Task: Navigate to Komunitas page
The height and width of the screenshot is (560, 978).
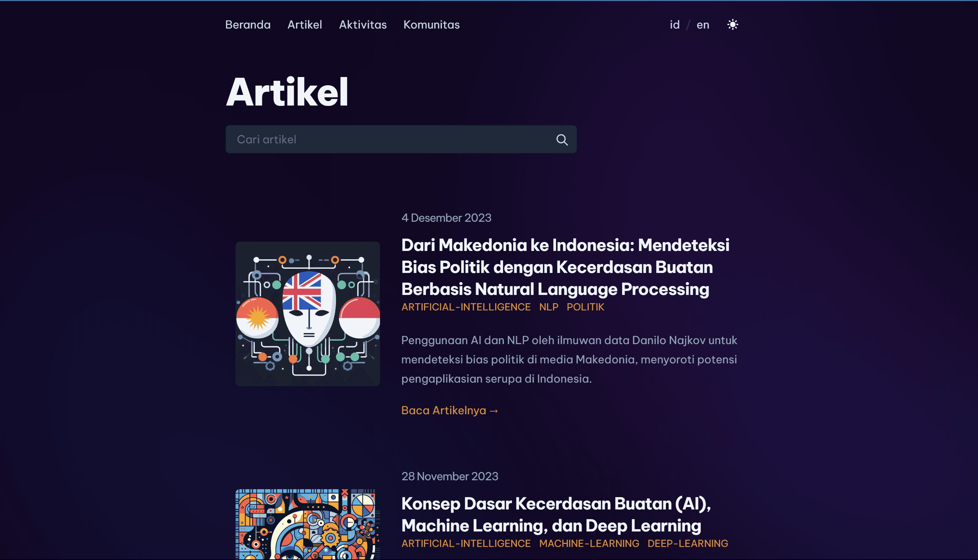Action: click(431, 25)
